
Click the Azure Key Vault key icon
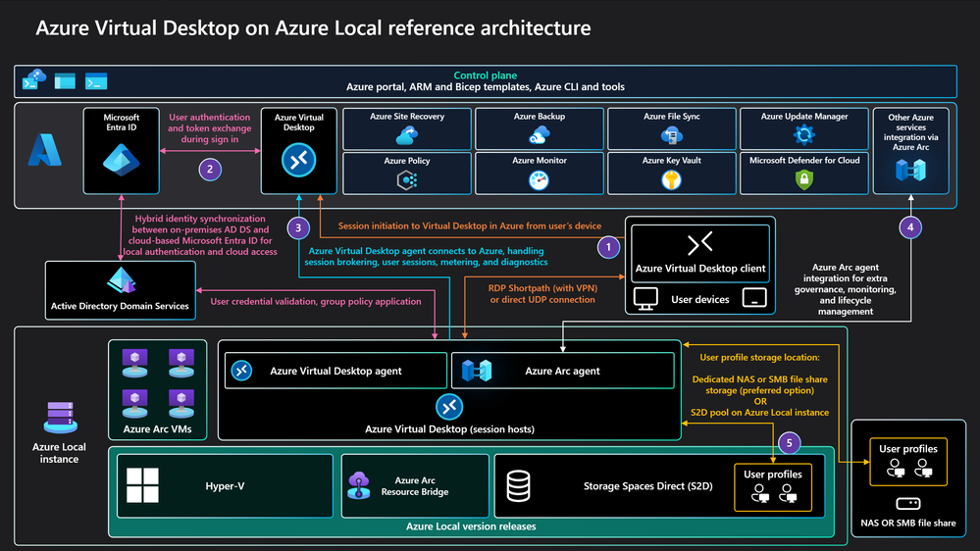coord(672,180)
